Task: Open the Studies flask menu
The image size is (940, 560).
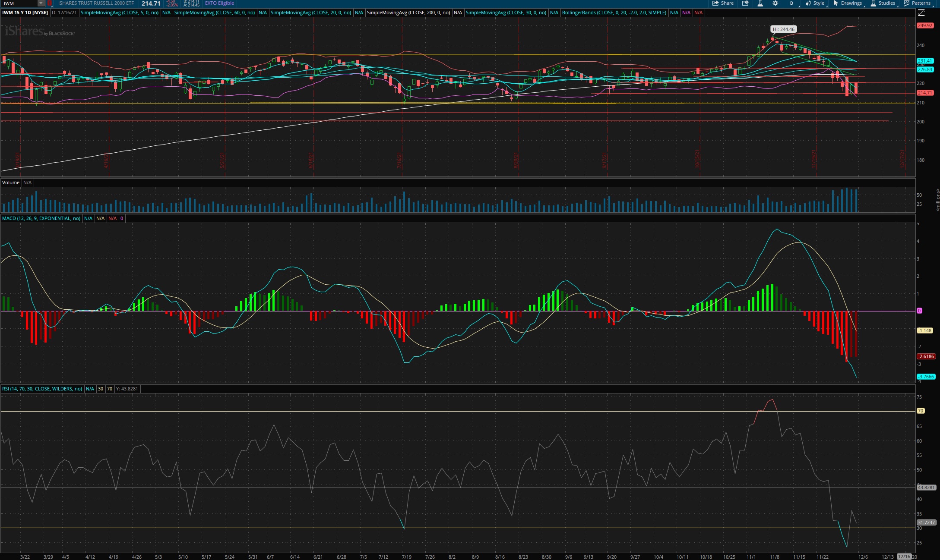Action: point(883,3)
